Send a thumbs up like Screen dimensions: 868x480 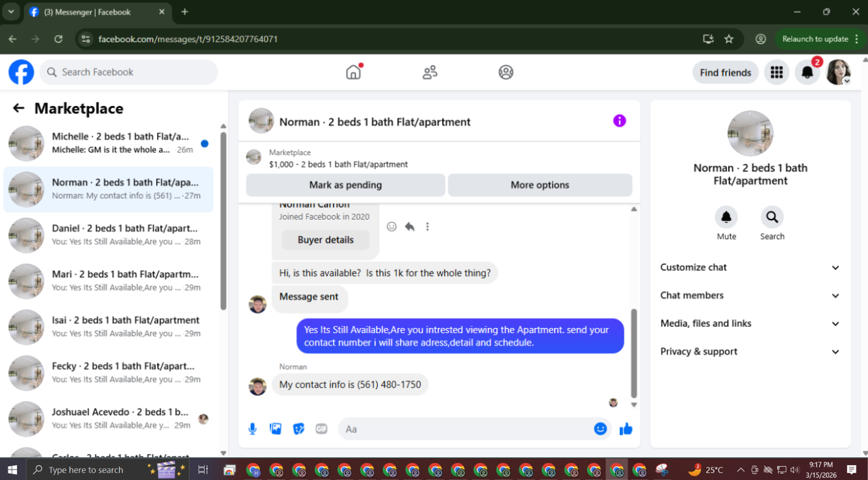[626, 429]
